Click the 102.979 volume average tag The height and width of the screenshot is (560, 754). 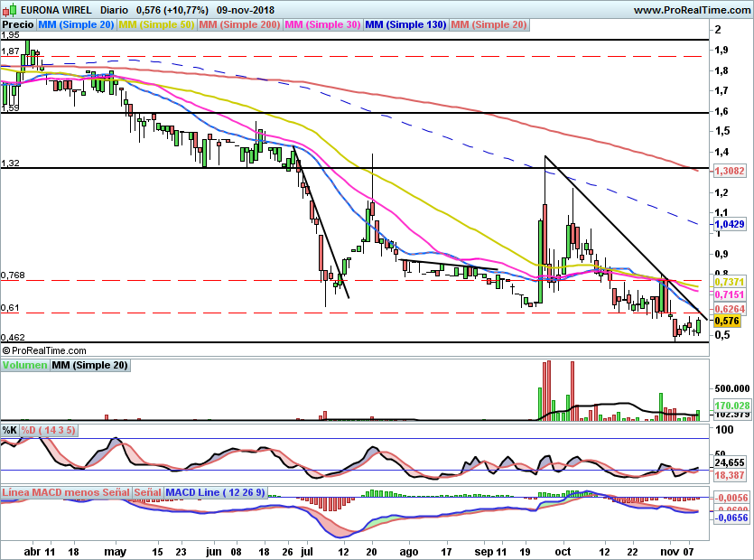[732, 415]
